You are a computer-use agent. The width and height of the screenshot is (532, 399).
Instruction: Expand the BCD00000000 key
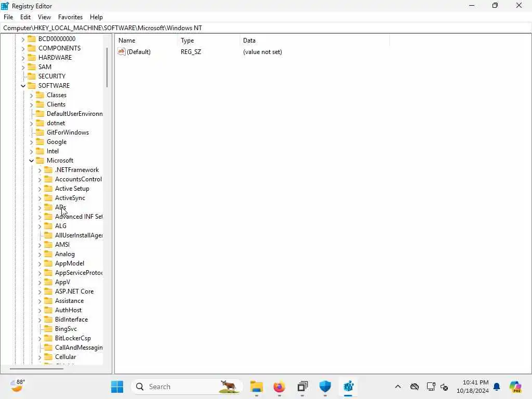point(23,39)
